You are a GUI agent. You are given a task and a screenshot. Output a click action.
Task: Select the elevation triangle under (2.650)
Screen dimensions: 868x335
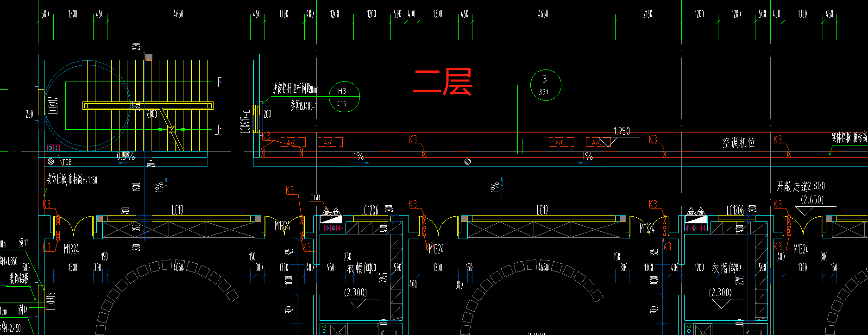click(805, 211)
